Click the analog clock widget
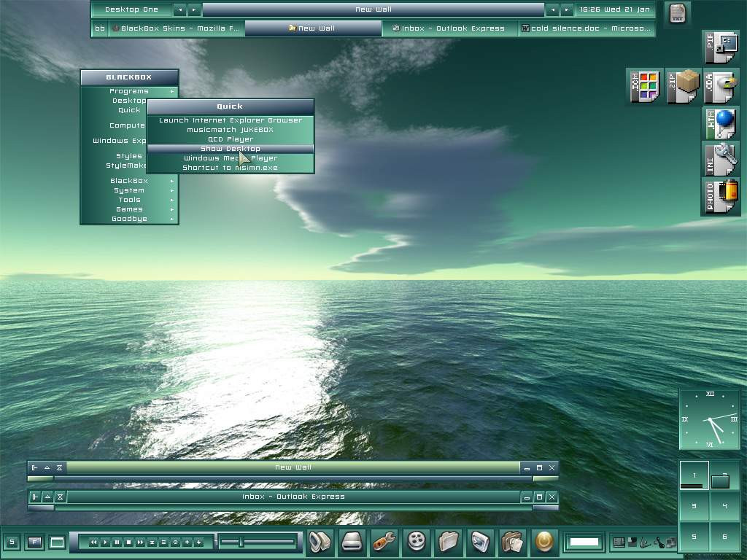 pos(709,419)
